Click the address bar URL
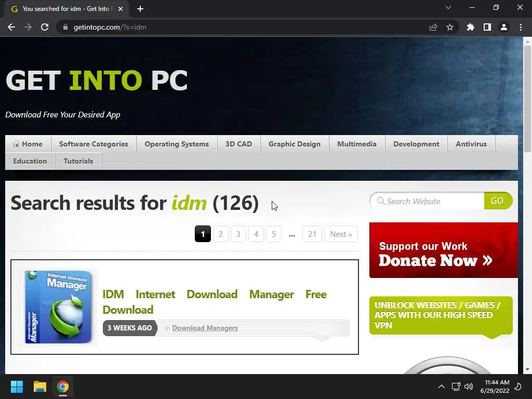The width and height of the screenshot is (532, 399). coord(110,27)
